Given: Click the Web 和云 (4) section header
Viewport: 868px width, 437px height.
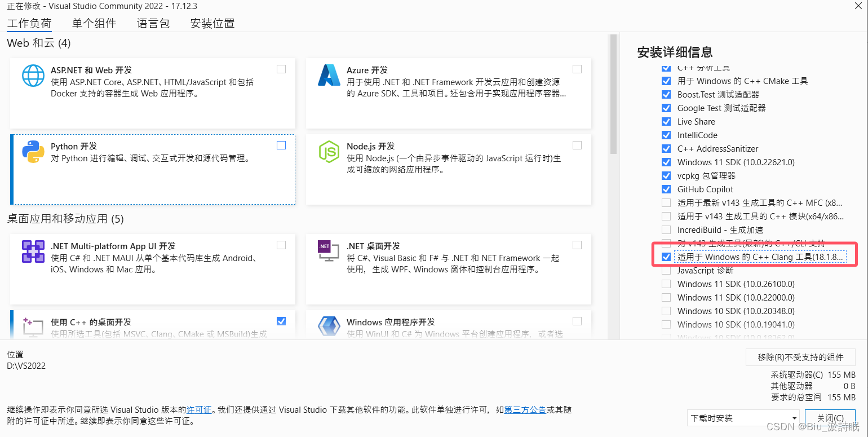Looking at the screenshot, I should (39, 43).
